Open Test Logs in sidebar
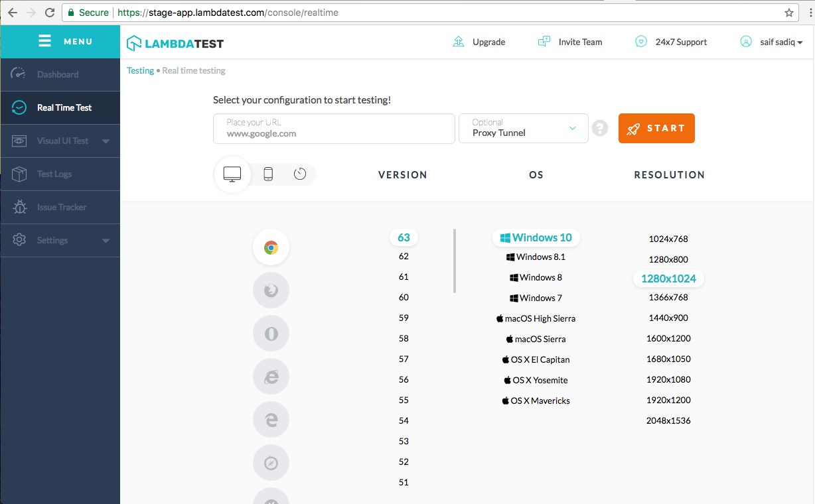Image resolution: width=815 pixels, height=504 pixels. pyautogui.click(x=60, y=174)
